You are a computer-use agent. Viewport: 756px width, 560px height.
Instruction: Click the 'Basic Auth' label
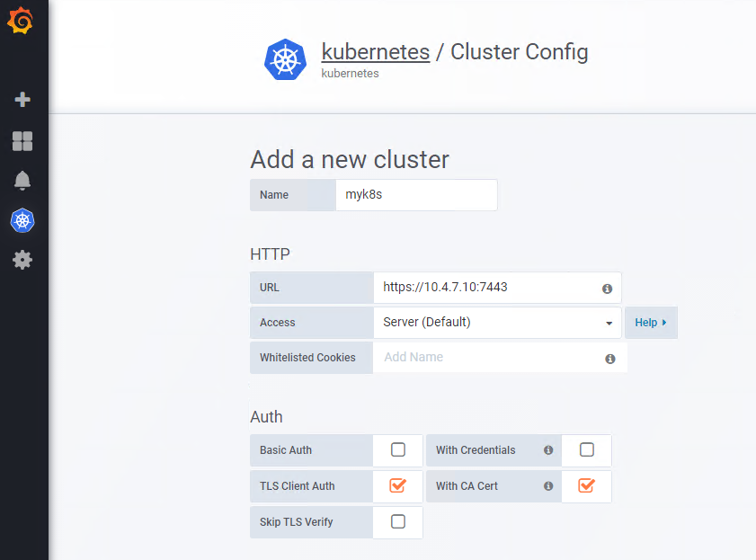coord(286,449)
